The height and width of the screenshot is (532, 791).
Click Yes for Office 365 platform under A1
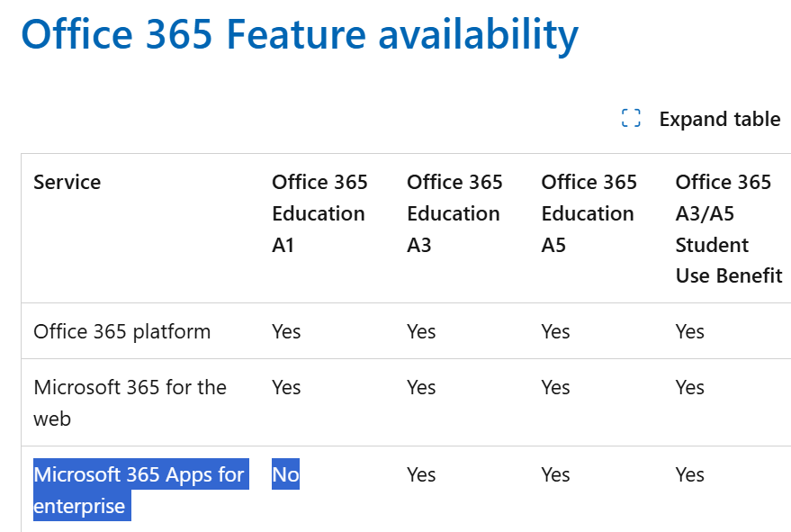click(x=286, y=331)
